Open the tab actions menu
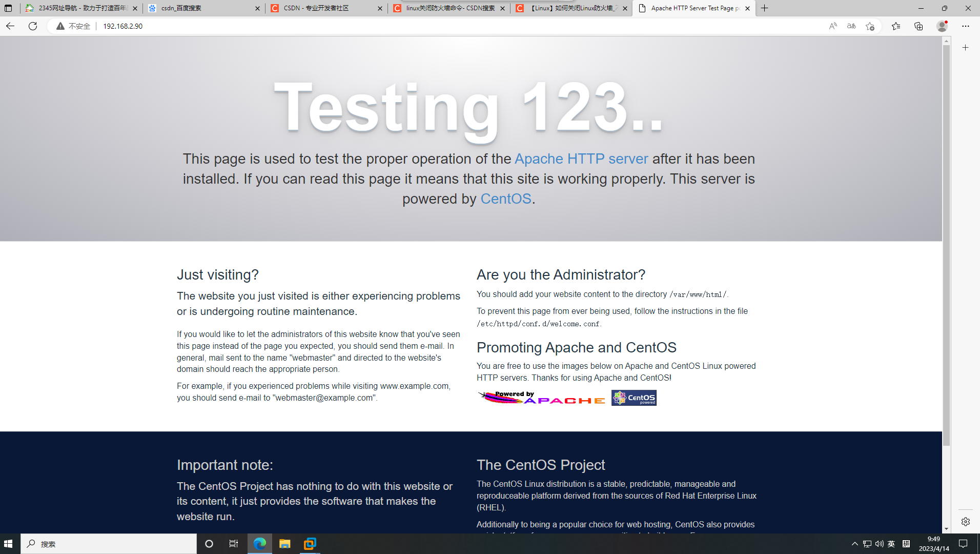Viewport: 980px width, 554px height. (x=8, y=8)
